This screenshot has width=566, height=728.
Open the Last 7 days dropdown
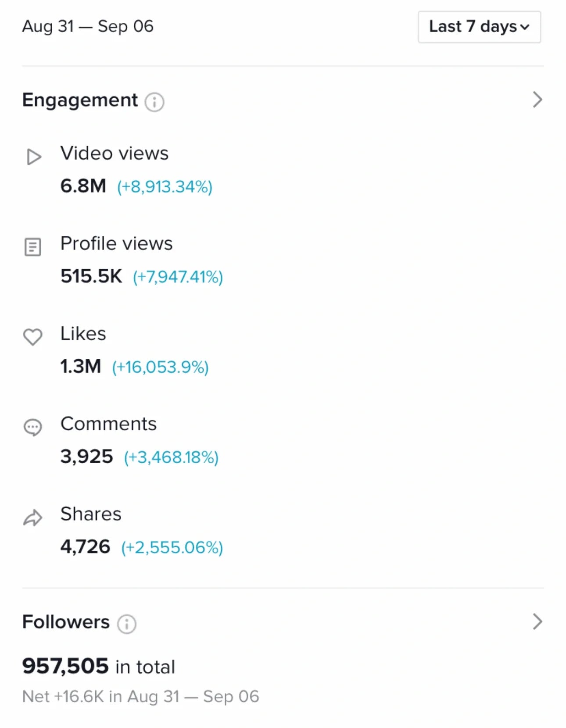[x=479, y=27]
